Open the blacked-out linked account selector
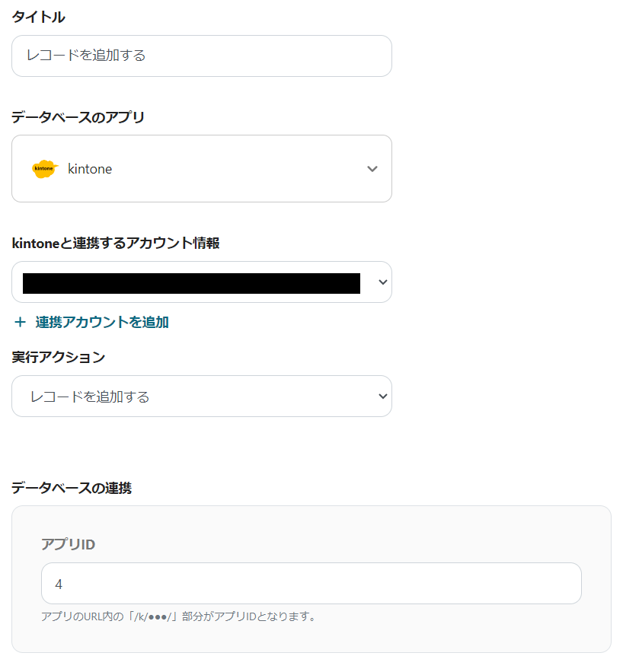Screen dimensions: 623x672 191,283
